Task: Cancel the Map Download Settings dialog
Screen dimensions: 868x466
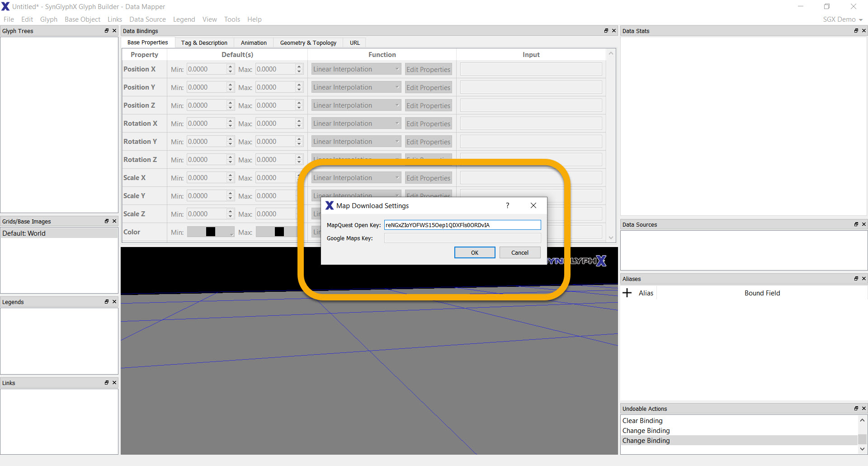Action: point(520,252)
